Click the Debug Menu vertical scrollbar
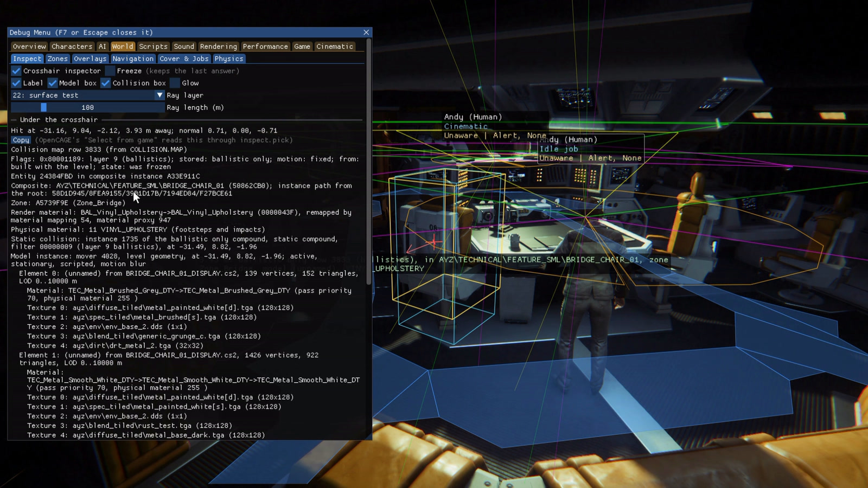The height and width of the screenshot is (488, 868). 369,163
